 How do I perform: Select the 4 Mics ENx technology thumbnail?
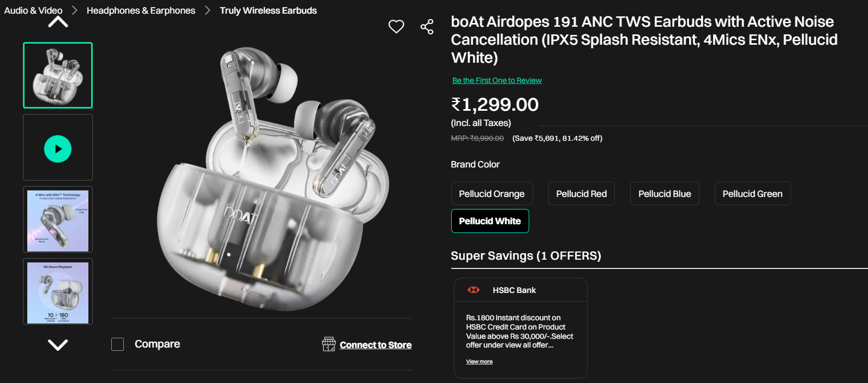pos(58,219)
